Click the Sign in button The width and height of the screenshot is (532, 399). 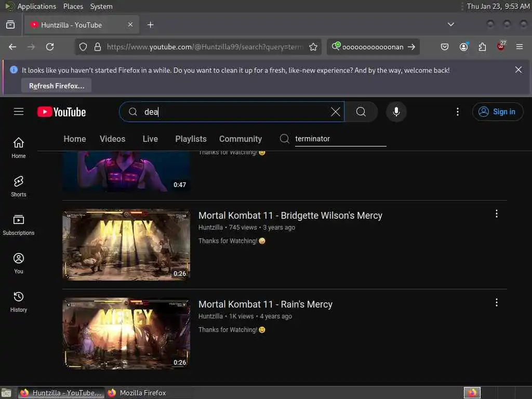coord(497,112)
